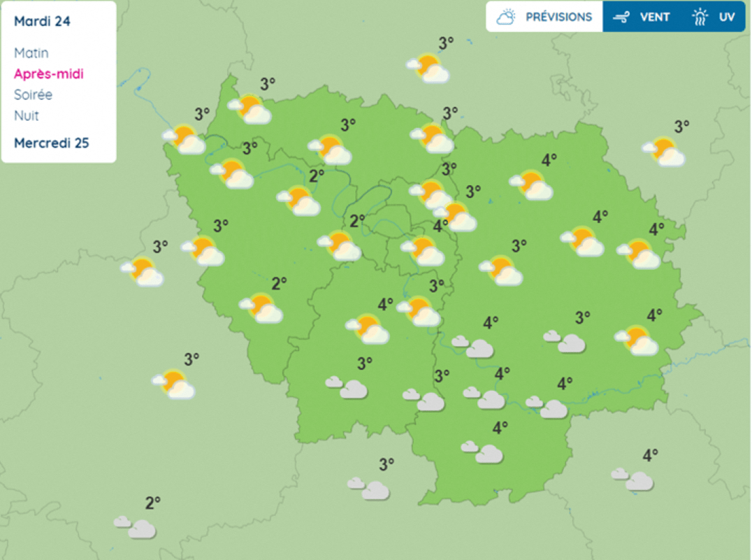Switch to the Soirée forecast
The width and height of the screenshot is (752, 560).
tap(33, 94)
